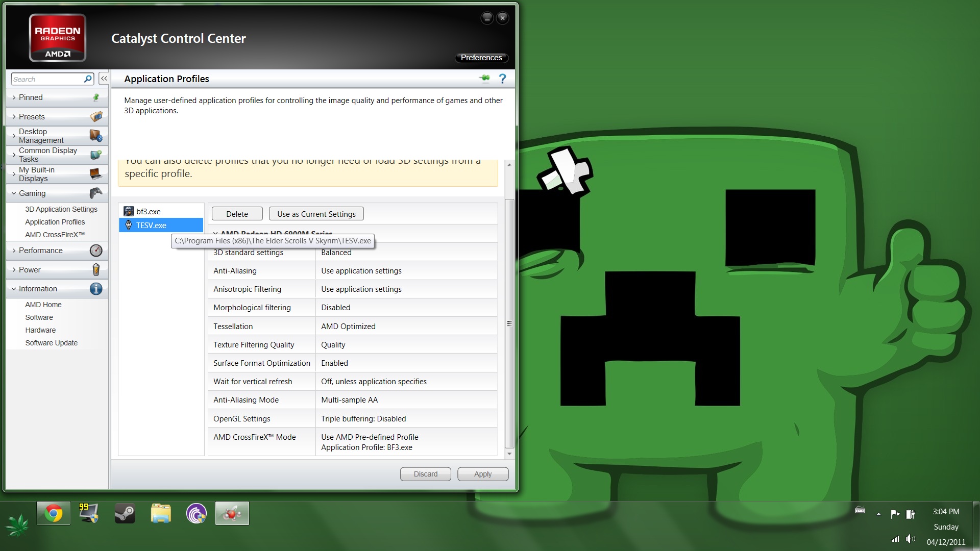The image size is (980, 551).
Task: Select the bf3.exe profile
Action: pos(161,211)
